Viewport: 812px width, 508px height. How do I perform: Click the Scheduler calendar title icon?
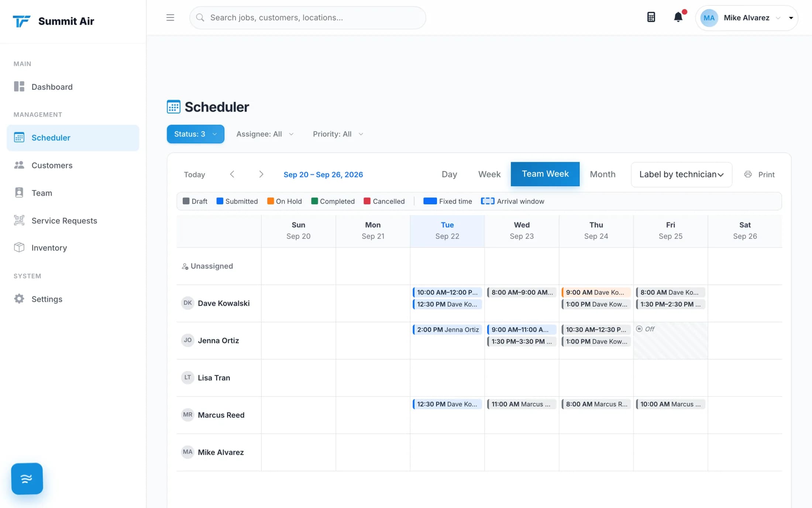click(x=173, y=107)
